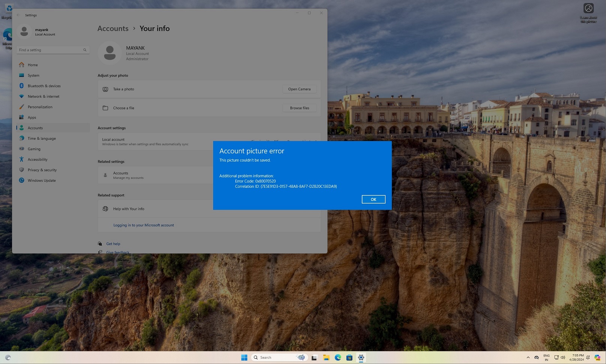Screen dimensions: 606x364
Task: Click the search magnifier in Find a setting
Action: [85, 50]
